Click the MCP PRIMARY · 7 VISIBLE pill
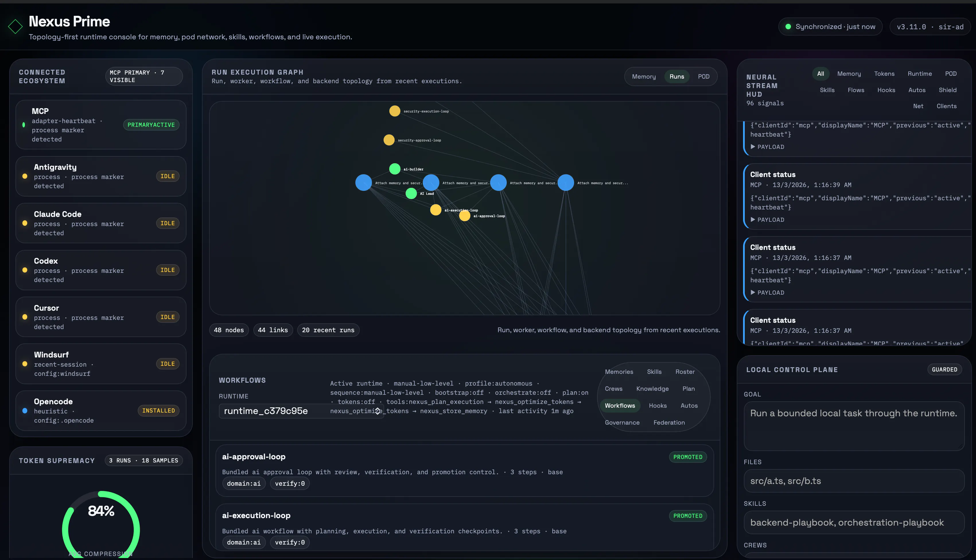 [144, 76]
